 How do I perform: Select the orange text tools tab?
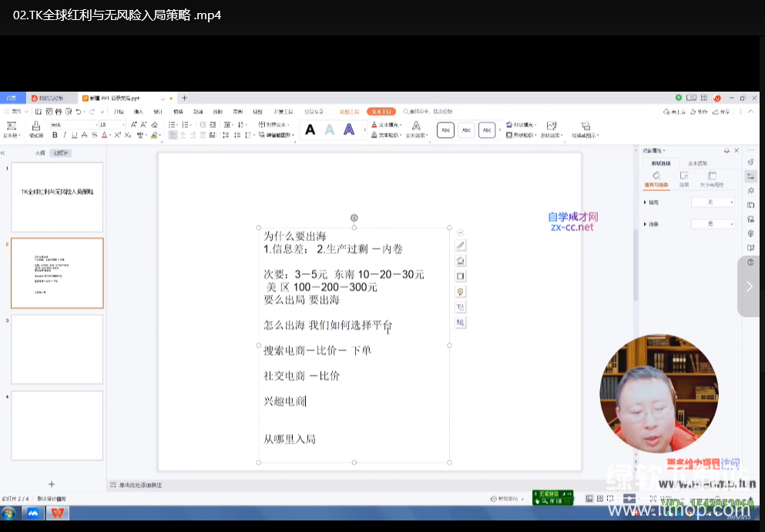pos(381,112)
